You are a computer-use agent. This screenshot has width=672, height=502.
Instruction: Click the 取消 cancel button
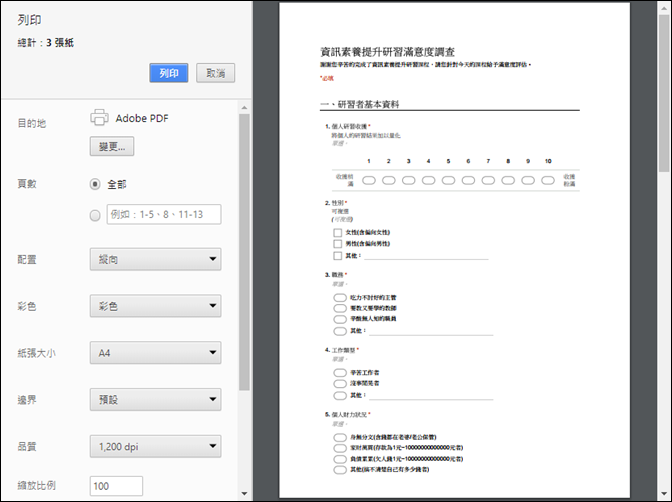pos(215,73)
